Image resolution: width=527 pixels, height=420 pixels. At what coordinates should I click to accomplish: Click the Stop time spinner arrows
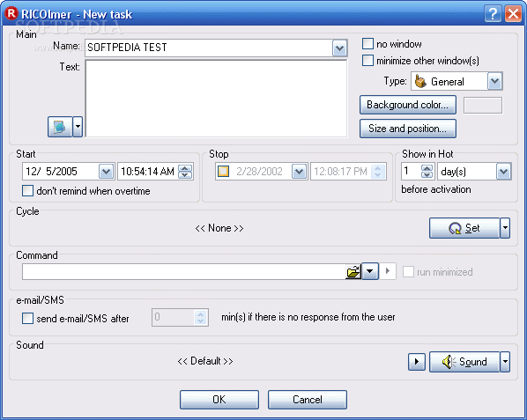tap(378, 172)
